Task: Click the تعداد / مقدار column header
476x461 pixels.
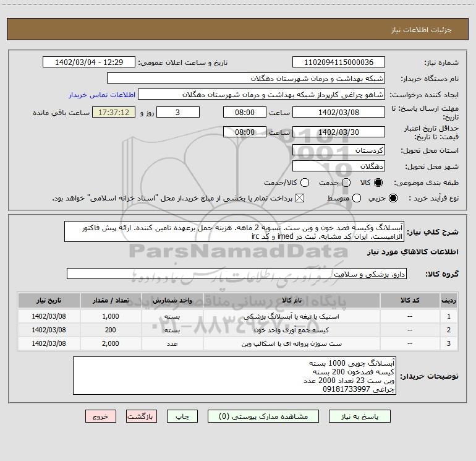Action: click(x=111, y=301)
